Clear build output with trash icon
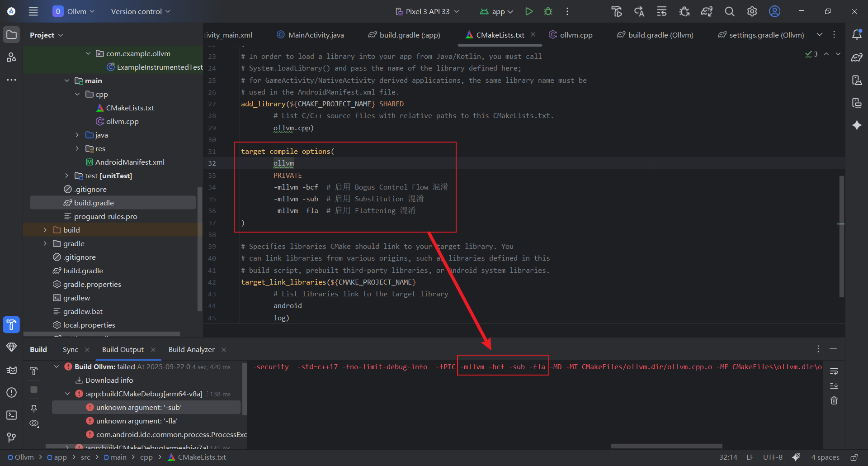Screen dimensions: 868x466 pyautogui.click(x=834, y=400)
